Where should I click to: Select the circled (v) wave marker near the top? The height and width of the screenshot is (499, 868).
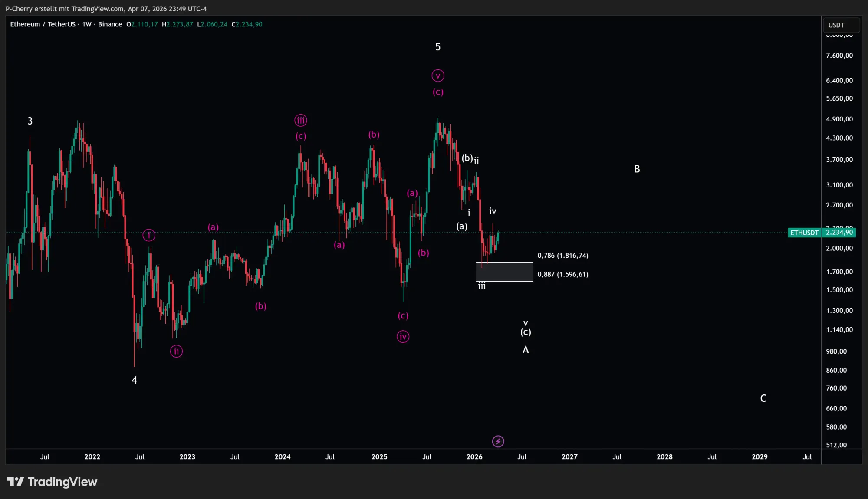point(438,75)
